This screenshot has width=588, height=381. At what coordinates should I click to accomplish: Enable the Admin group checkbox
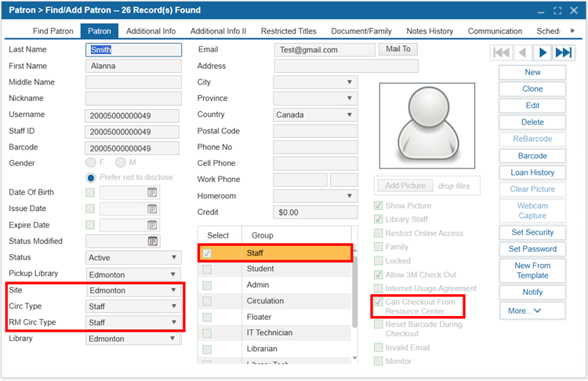(x=207, y=285)
